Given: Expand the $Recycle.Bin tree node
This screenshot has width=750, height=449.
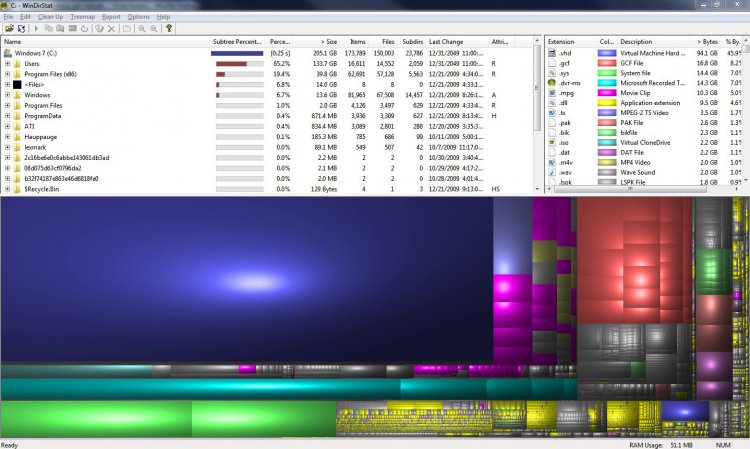Looking at the screenshot, I should click(x=7, y=189).
